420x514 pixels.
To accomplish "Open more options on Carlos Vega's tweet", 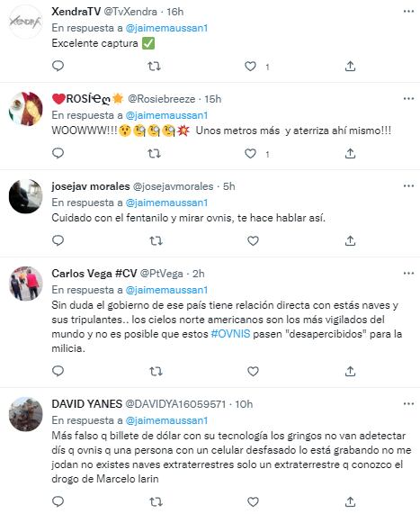I will [x=408, y=273].
